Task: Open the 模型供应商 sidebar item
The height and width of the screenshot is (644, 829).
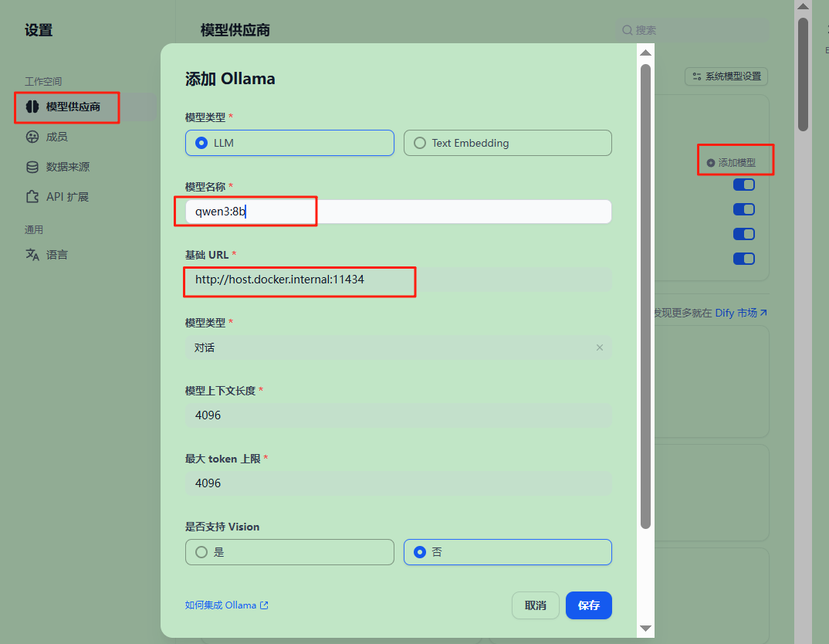Action: click(x=86, y=107)
